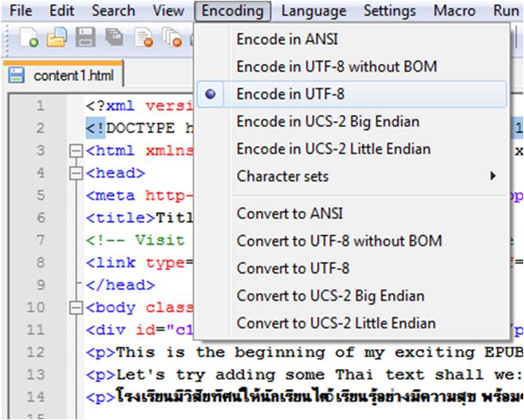The height and width of the screenshot is (420, 524).
Task: Select Encode in ANSI
Action: pos(352,39)
